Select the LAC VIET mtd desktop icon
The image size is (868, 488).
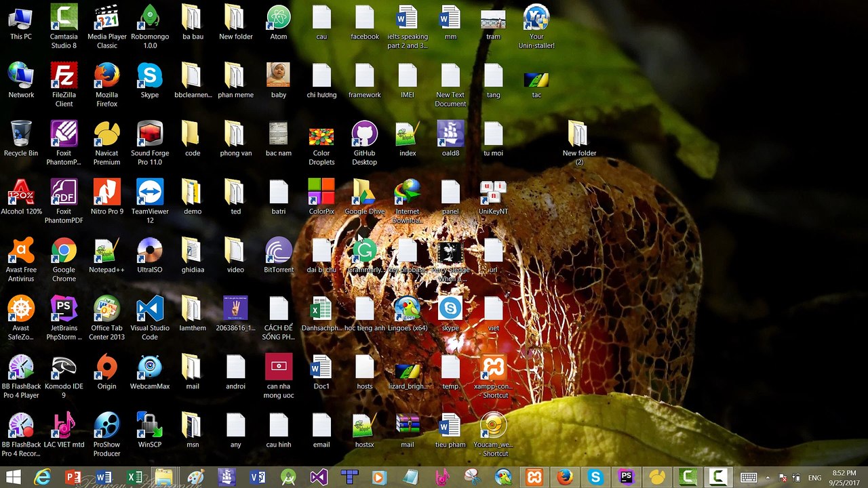[64, 430]
